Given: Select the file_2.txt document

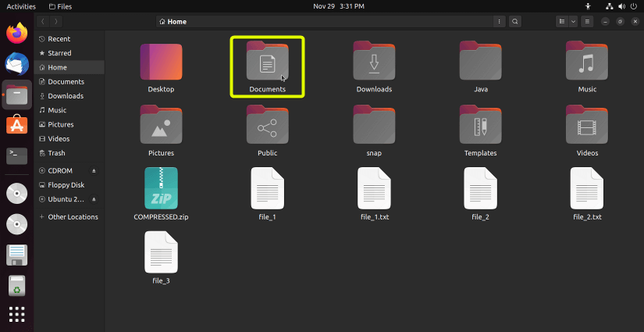Looking at the screenshot, I should point(587,188).
